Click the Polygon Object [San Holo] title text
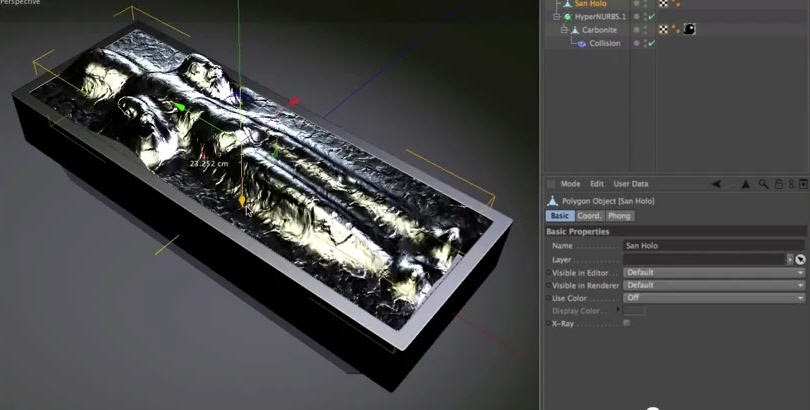This screenshot has width=810, height=410. coord(608,201)
